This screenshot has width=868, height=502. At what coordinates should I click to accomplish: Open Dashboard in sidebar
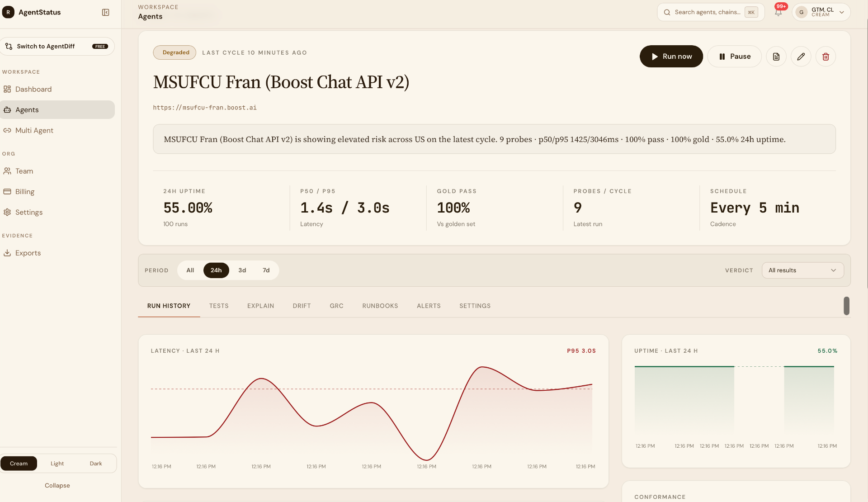[57, 89]
